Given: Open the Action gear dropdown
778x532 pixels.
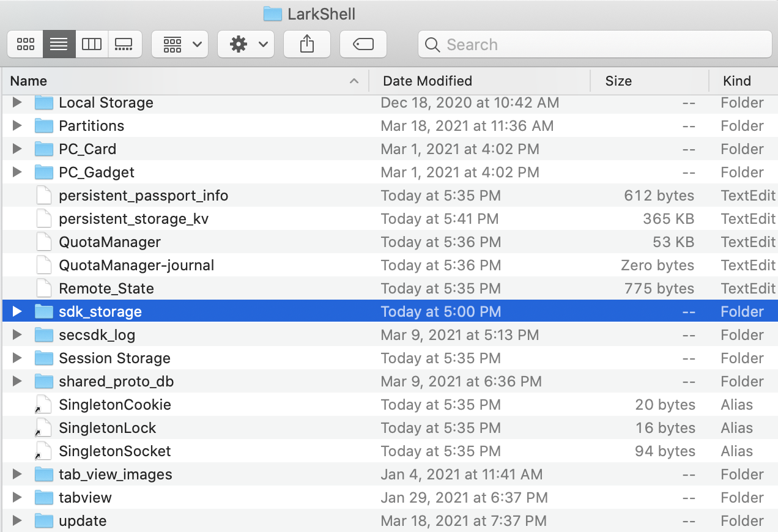Looking at the screenshot, I should click(245, 44).
